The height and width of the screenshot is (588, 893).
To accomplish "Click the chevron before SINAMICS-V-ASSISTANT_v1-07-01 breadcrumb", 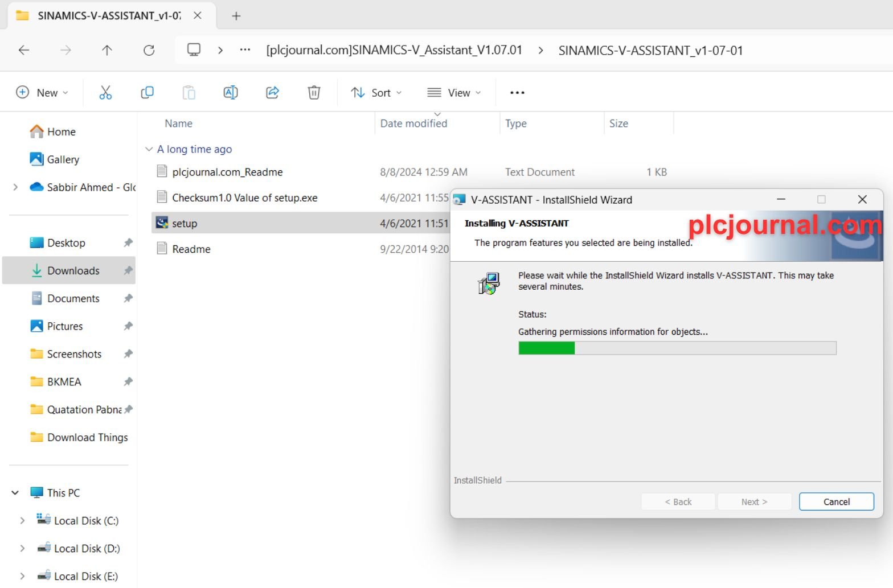I will (x=540, y=50).
